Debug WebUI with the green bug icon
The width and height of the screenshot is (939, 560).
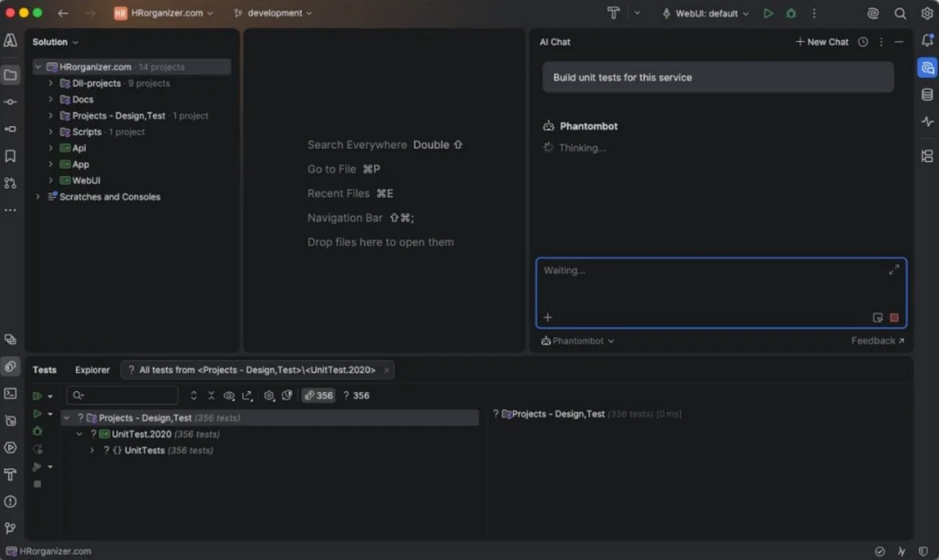coord(791,13)
